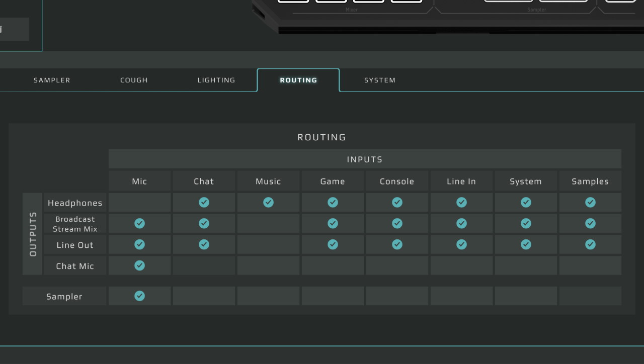Enable Line In routing to Chat Mic

point(461,265)
